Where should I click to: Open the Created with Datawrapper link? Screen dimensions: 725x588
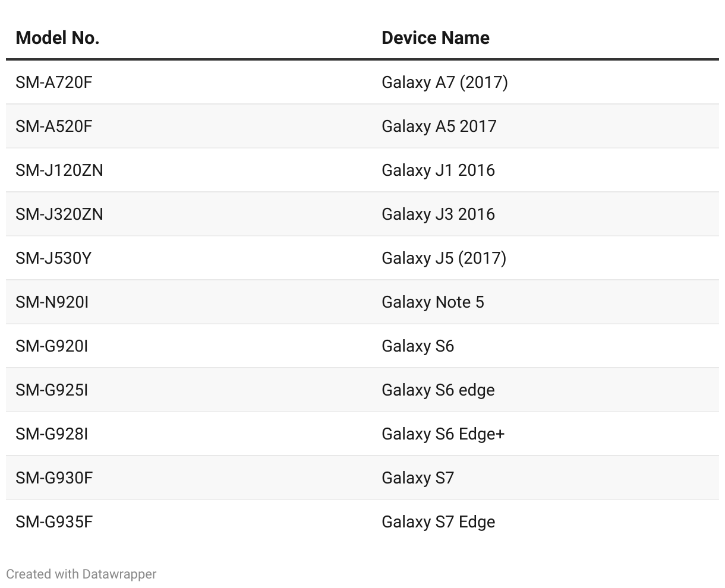81,574
